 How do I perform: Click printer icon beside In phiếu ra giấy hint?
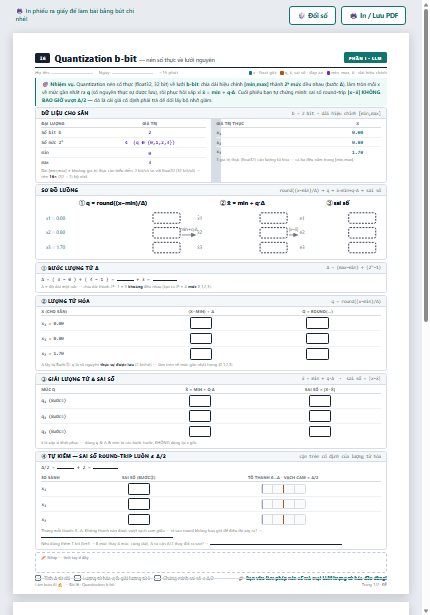click(19, 11)
